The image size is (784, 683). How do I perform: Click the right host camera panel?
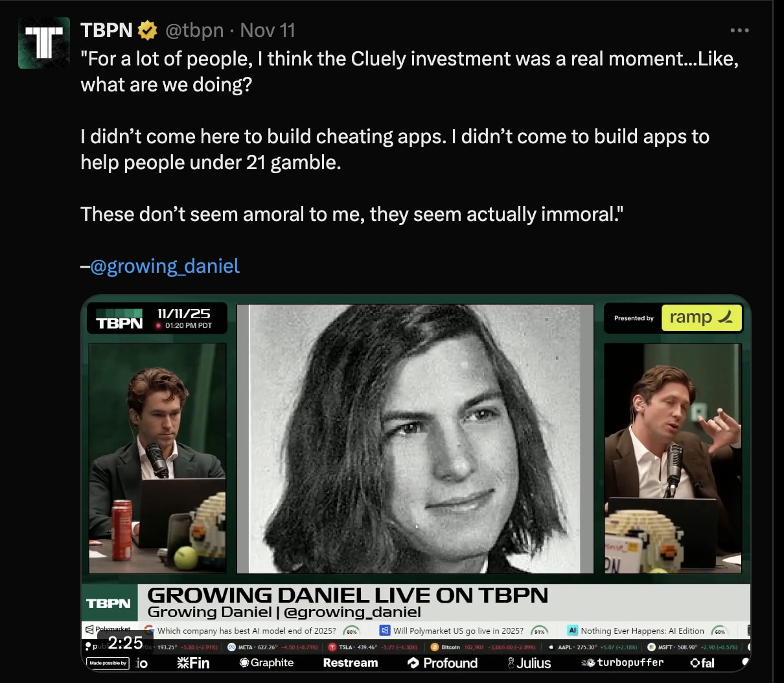[673, 458]
